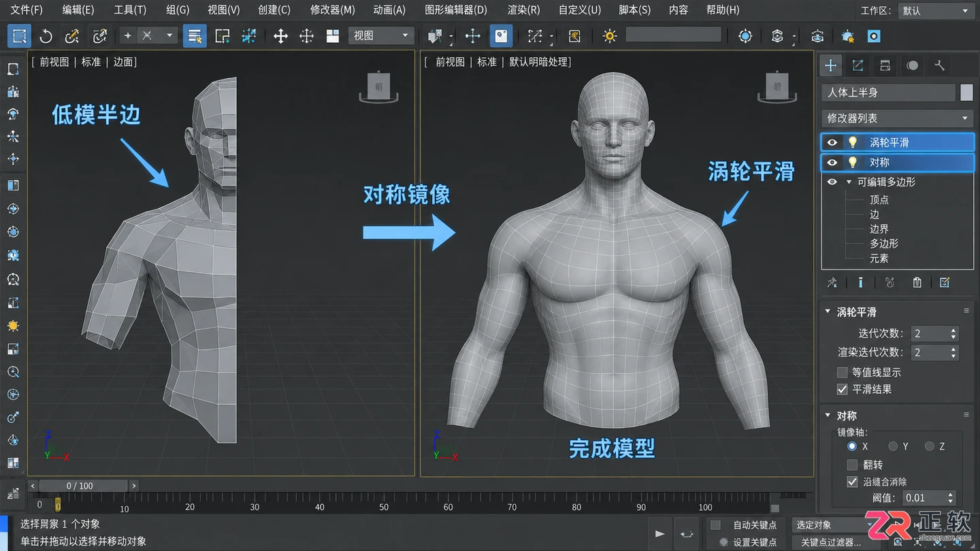The width and height of the screenshot is (980, 551).
Task: Collapse the 对称 rollout
Action: click(828, 416)
